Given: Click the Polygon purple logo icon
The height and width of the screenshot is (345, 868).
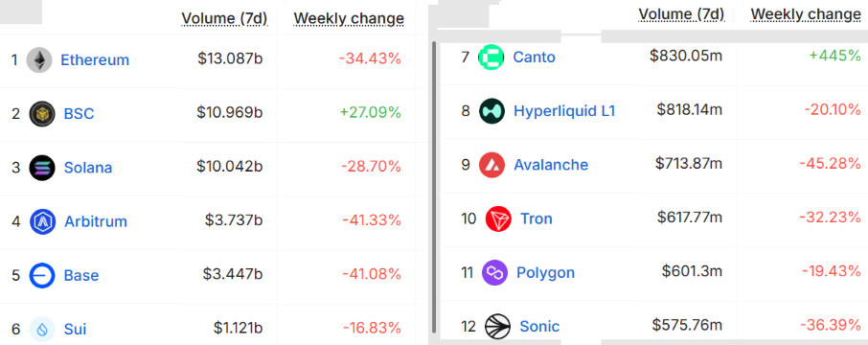Looking at the screenshot, I should pyautogui.click(x=495, y=272).
